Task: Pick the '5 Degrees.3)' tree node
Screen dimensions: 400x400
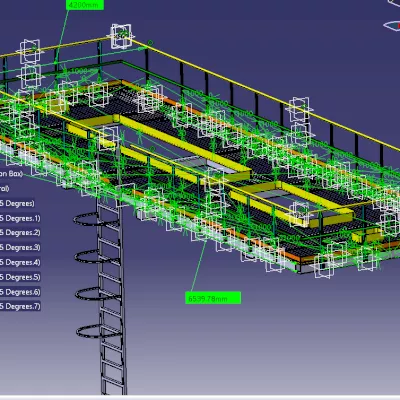Action: pos(20,247)
